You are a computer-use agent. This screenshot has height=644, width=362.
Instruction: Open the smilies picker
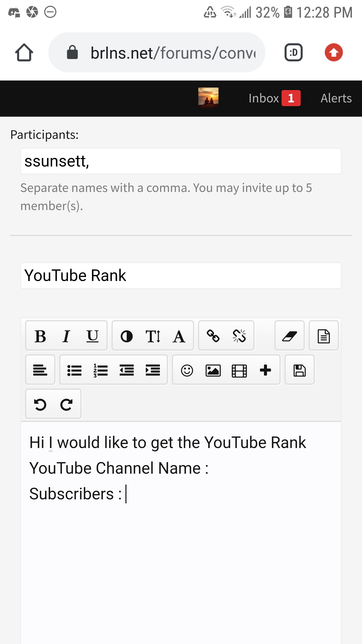click(x=187, y=370)
